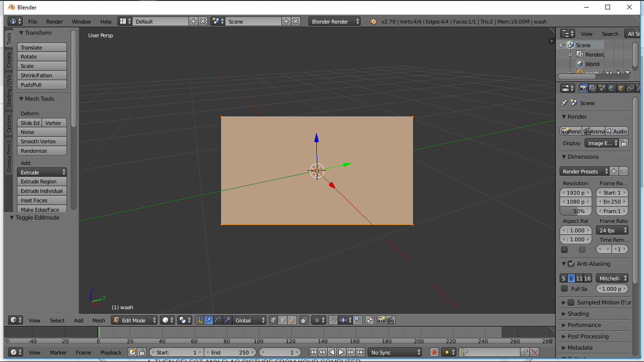Open the Scene properties tab icon
Screen dimensions: 644x362
(x=602, y=88)
